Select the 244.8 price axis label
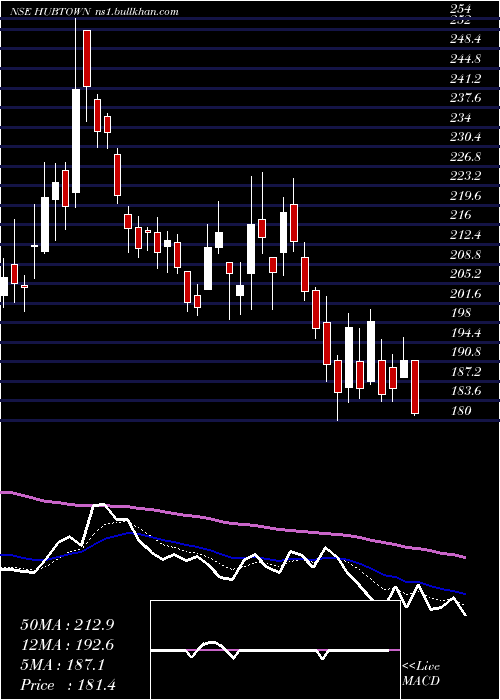The height and width of the screenshot is (700, 500). pos(465,58)
